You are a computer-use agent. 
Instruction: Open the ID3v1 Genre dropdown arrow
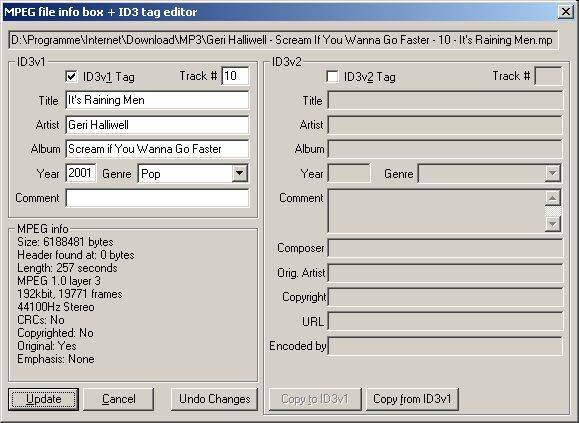[x=239, y=173]
